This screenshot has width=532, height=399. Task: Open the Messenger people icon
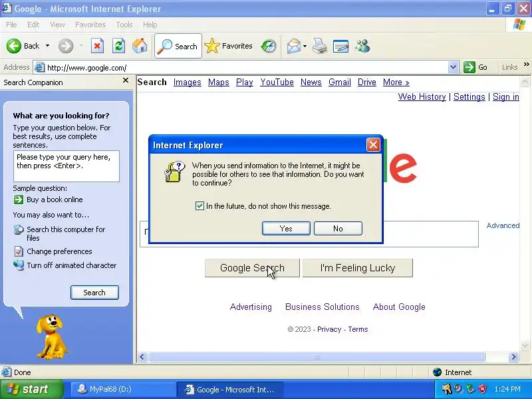(362, 46)
